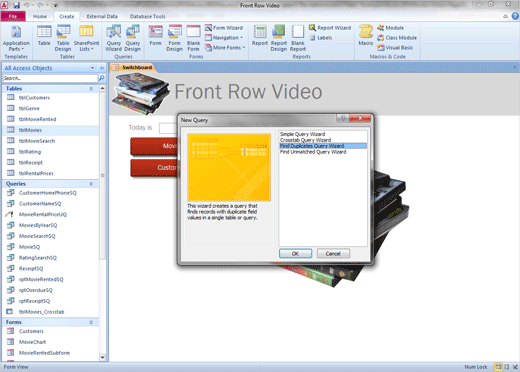Image resolution: width=520 pixels, height=372 pixels.
Task: Select the tblCustomers table
Action: (x=34, y=98)
